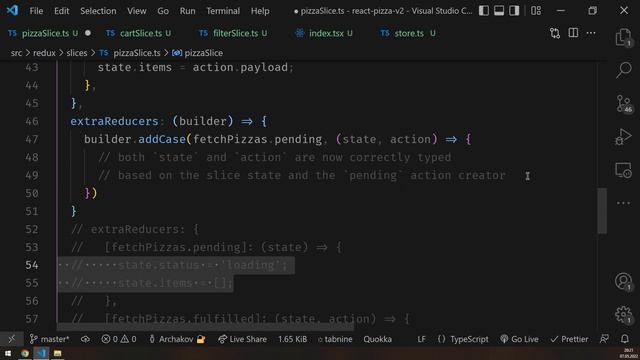
Task: Open the Help menu
Action: pyautogui.click(x=260, y=11)
